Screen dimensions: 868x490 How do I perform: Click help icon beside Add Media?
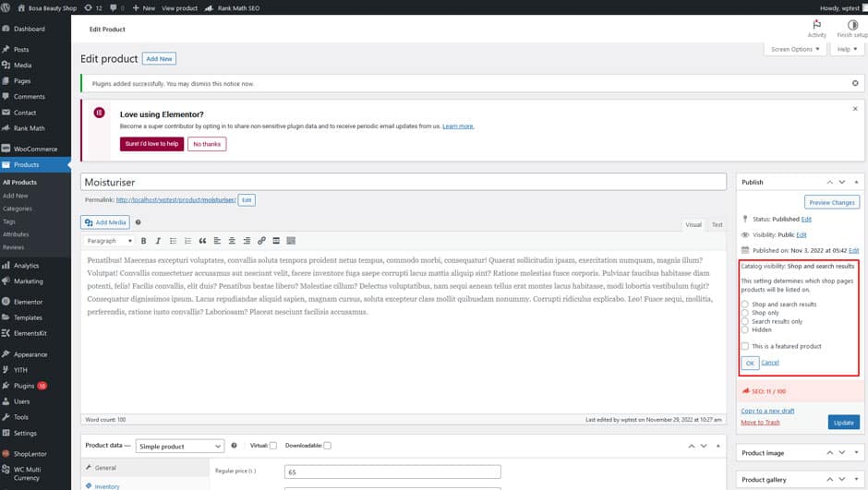coord(139,222)
